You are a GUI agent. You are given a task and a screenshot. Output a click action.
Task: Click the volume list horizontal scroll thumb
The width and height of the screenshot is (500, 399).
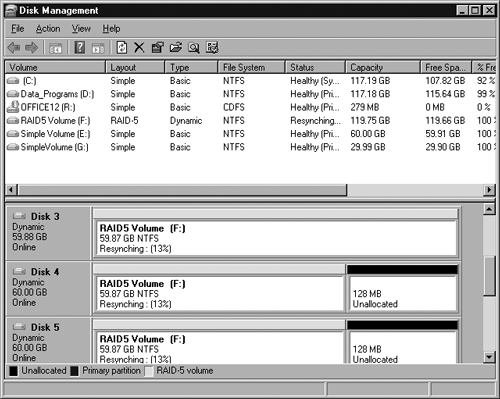click(182, 190)
